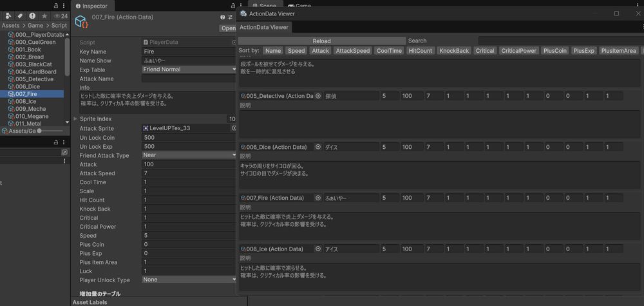Click the Un Lock Coin field
644x306 pixels.
click(x=189, y=138)
